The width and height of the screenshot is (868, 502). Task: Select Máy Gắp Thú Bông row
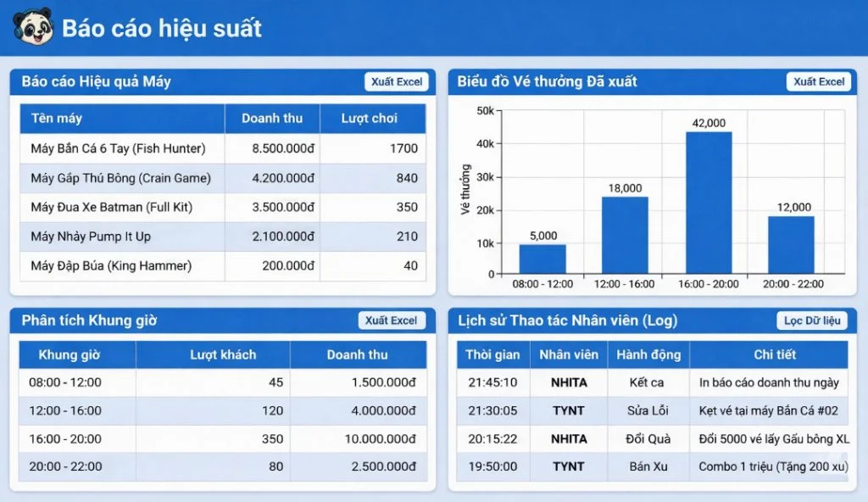pos(120,178)
